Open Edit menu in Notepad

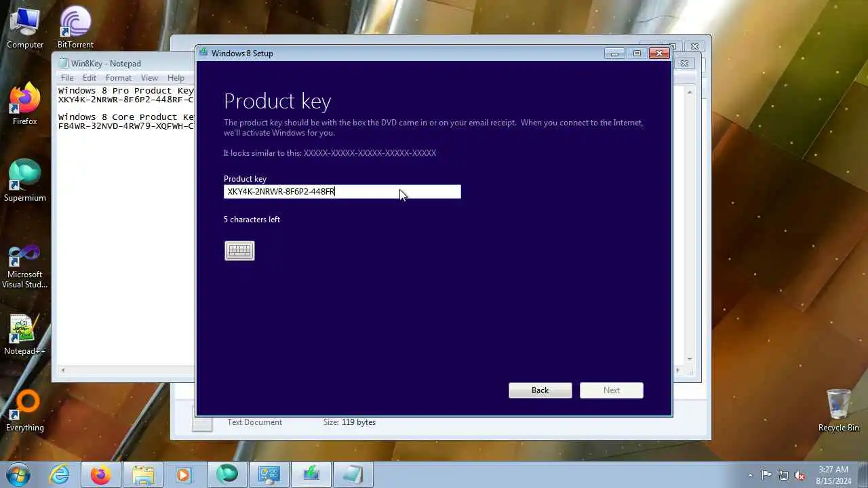(90, 78)
